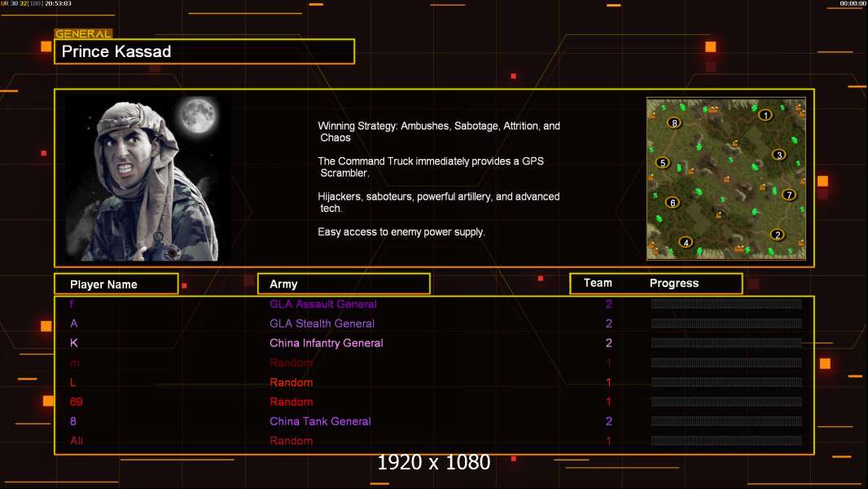Click team number 2 for player K
This screenshot has width=868, height=489.
click(609, 343)
